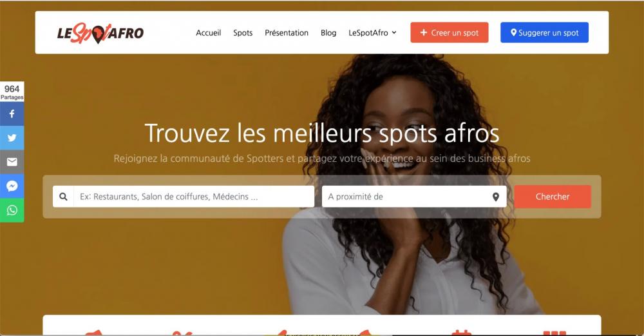Screen dimensions: 644x336
Task: Click the LeSpotAfro logo
Action: pyautogui.click(x=100, y=33)
